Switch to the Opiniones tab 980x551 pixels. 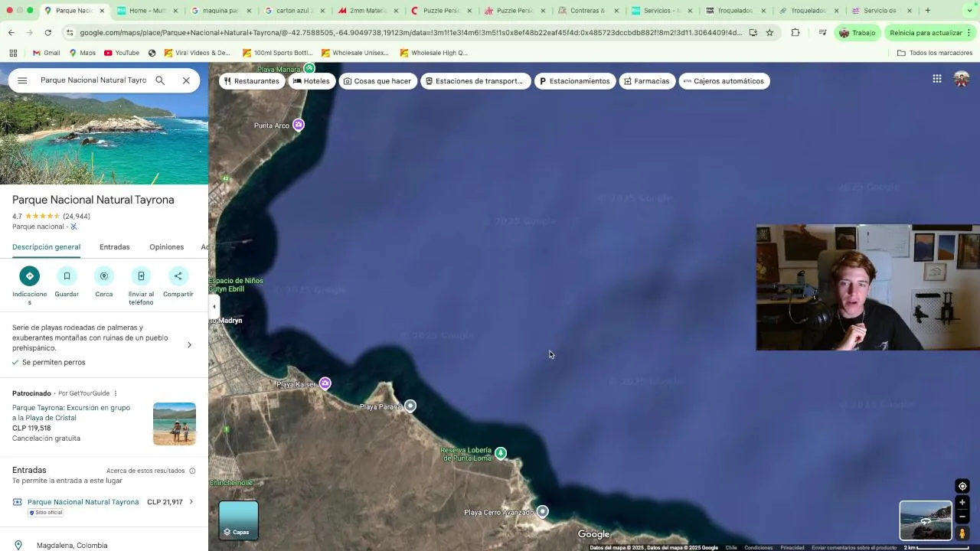point(166,247)
